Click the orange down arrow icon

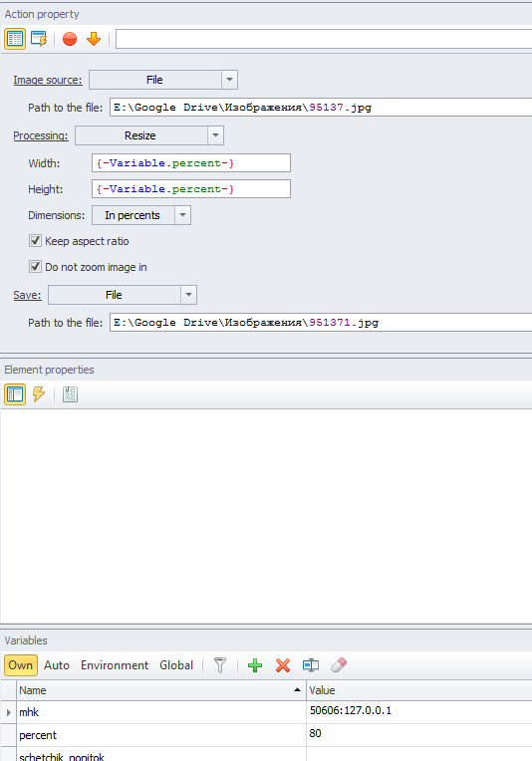pyautogui.click(x=94, y=39)
